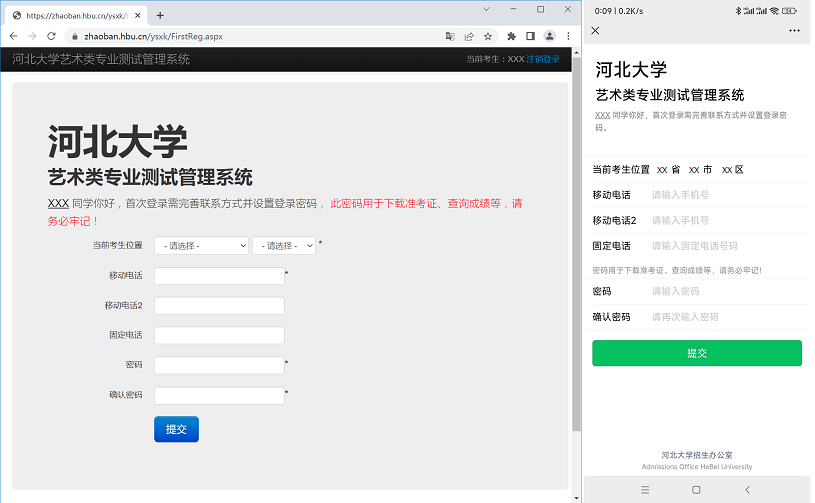
Task: Close the zhaoban.hbu.cn tab
Action: tap(138, 16)
